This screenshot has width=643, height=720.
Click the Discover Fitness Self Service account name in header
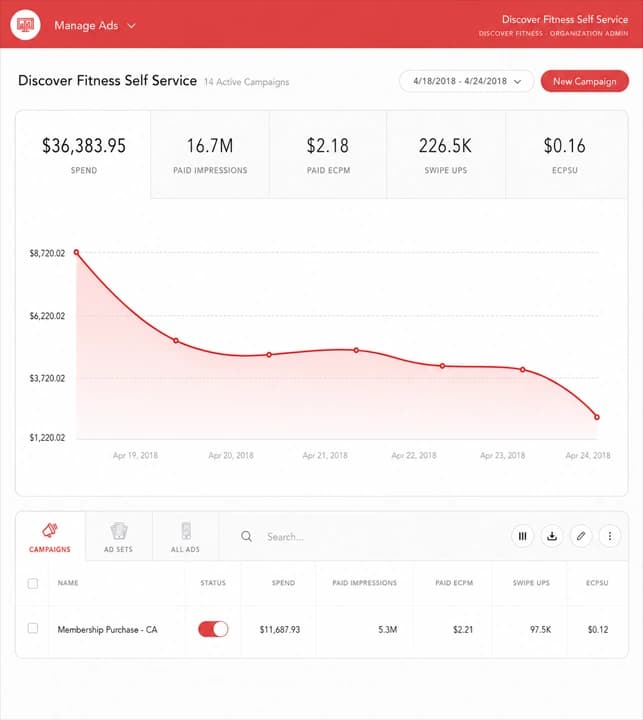point(565,19)
